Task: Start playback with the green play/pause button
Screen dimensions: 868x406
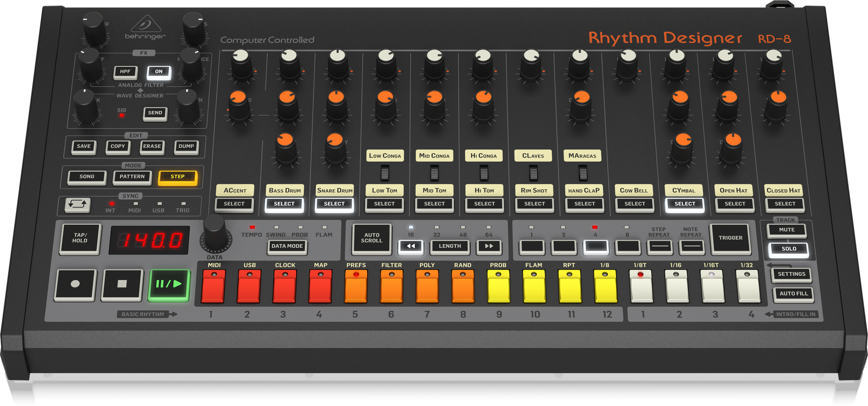Action: (x=169, y=285)
